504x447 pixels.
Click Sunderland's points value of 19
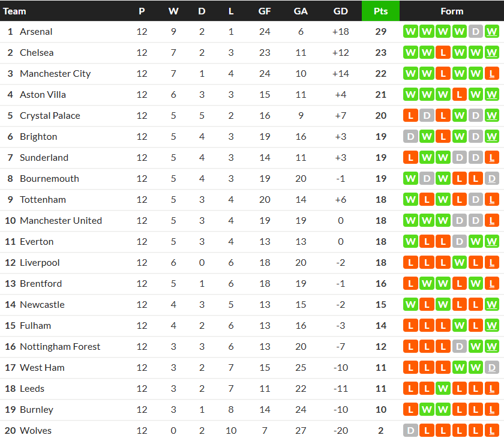point(380,158)
